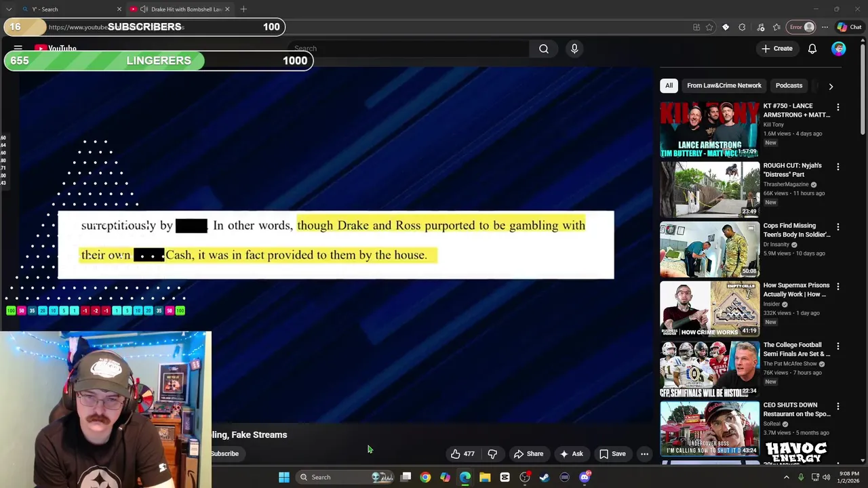Open the YouTube account avatar menu

(839, 49)
